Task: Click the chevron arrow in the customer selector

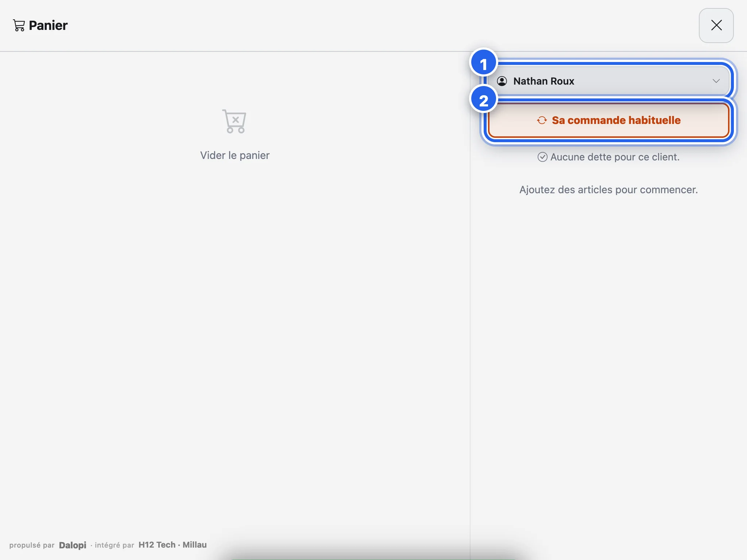Action: point(716,81)
